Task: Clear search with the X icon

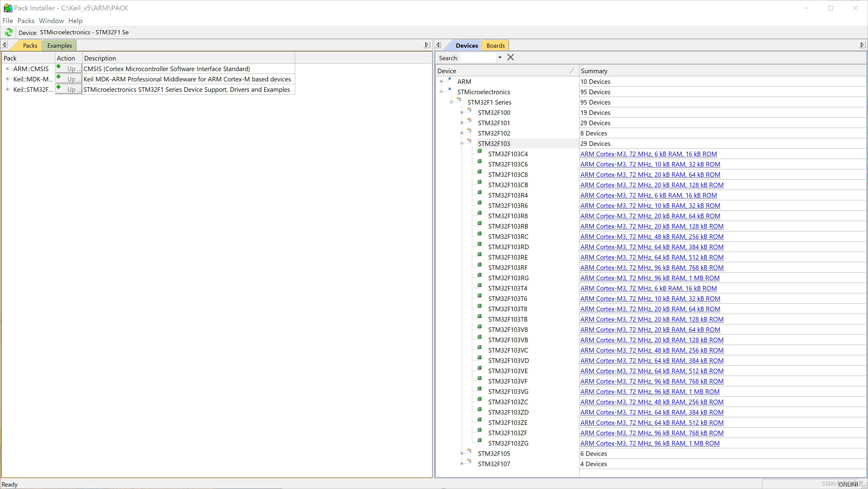Action: [x=511, y=58]
